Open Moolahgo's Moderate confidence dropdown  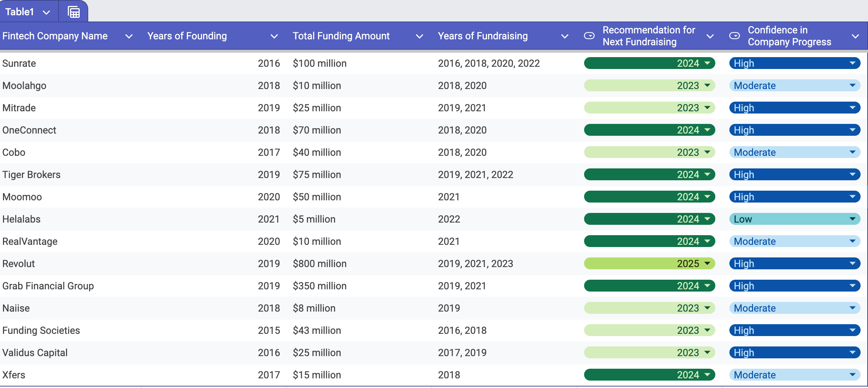click(x=854, y=85)
